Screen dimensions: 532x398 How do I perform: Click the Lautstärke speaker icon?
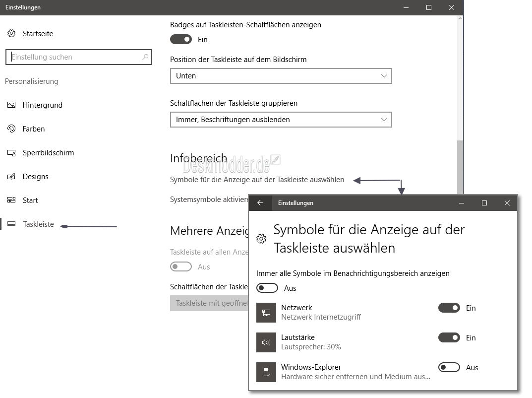coord(266,342)
